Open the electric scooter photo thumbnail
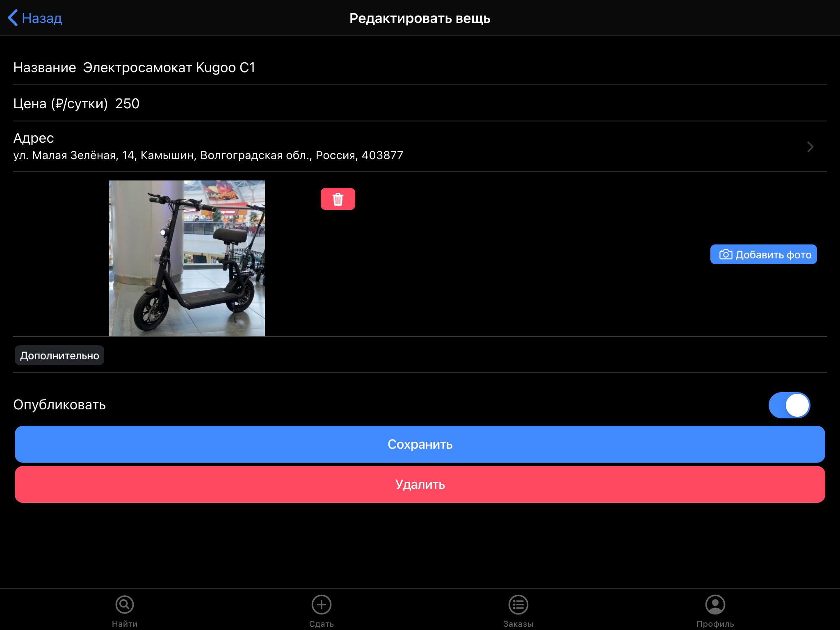The height and width of the screenshot is (630, 840). 187,258
